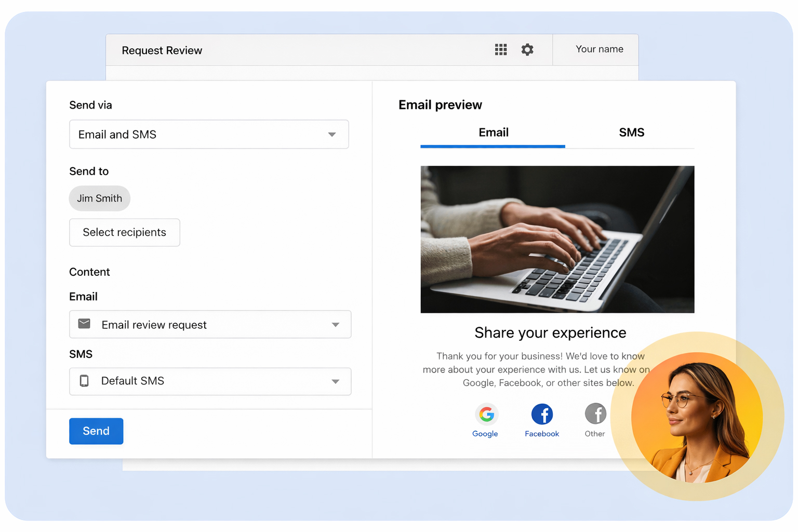This screenshot has width=798, height=532.
Task: Expand the Default SMS dropdown arrow
Action: point(336,381)
